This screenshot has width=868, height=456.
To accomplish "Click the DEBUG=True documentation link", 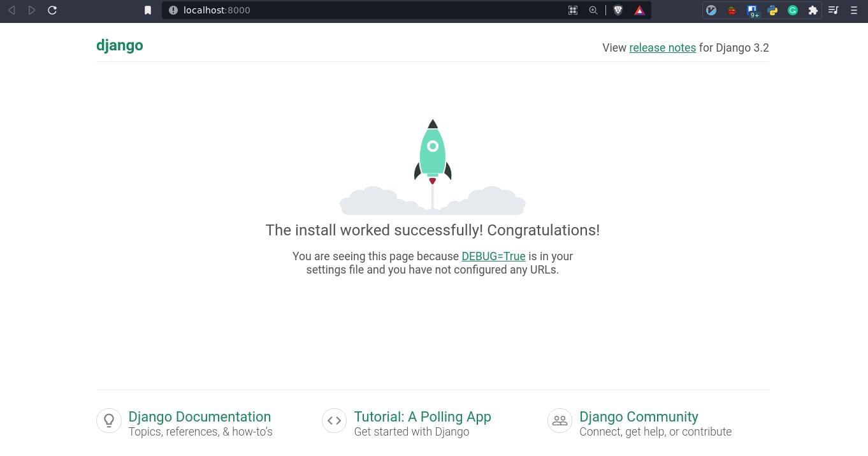I will pyautogui.click(x=493, y=256).
